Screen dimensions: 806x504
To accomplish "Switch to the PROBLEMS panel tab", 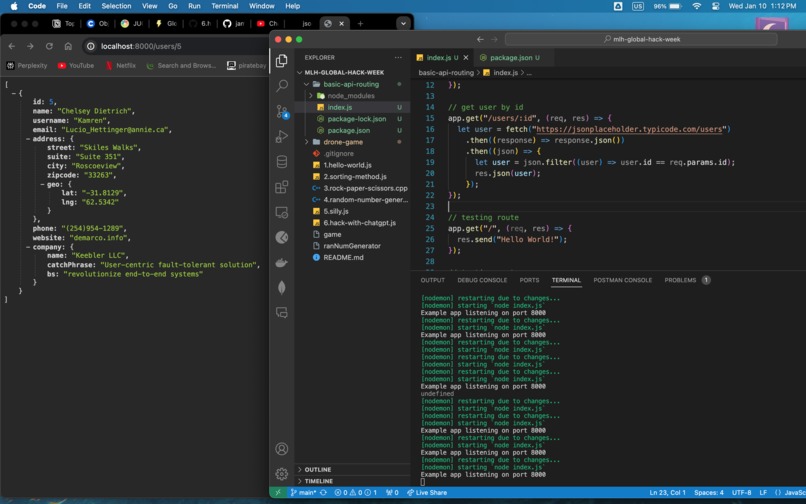I will pos(687,280).
